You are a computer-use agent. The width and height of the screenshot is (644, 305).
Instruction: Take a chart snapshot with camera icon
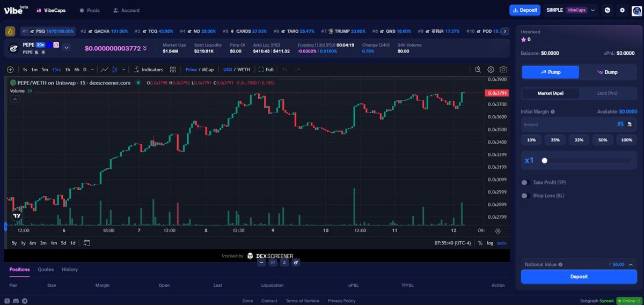503,70
